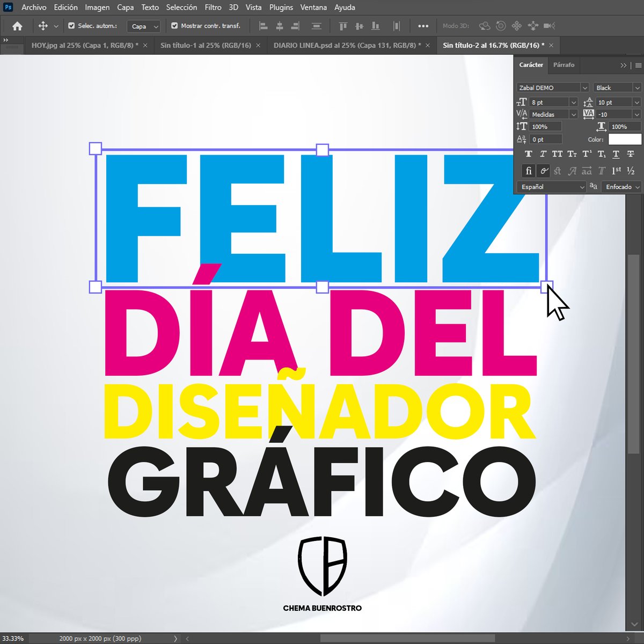
Task: Open the three-dots more options button
Action: [423, 26]
